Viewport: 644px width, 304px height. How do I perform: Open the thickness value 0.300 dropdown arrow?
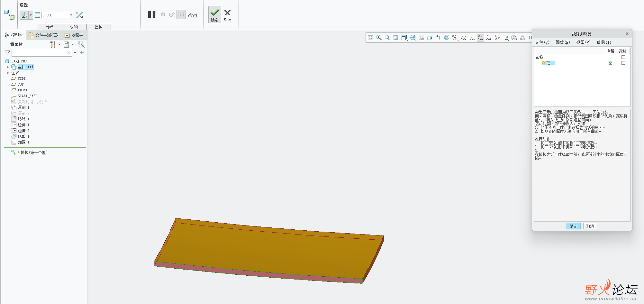[x=71, y=15]
